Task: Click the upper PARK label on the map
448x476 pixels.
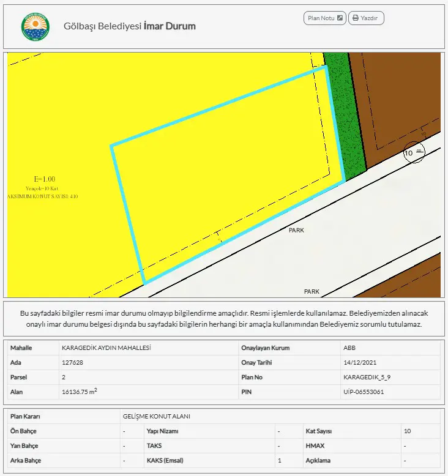Action: tap(296, 230)
